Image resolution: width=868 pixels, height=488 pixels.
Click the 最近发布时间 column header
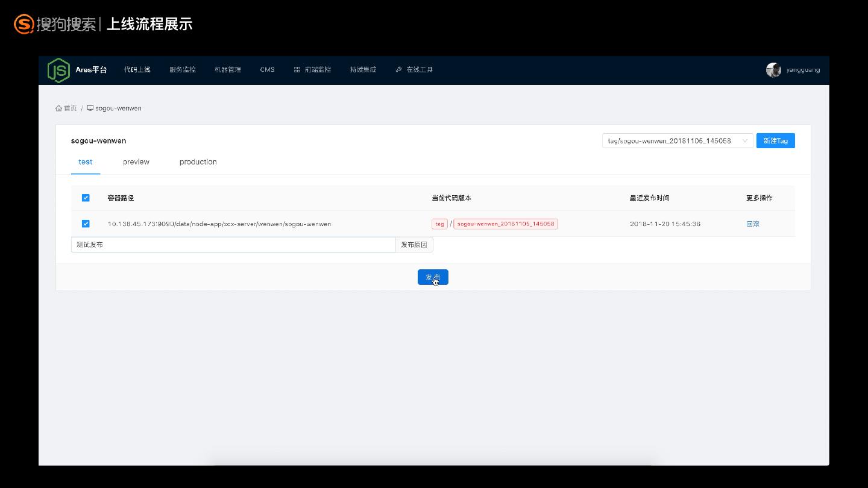(649, 198)
